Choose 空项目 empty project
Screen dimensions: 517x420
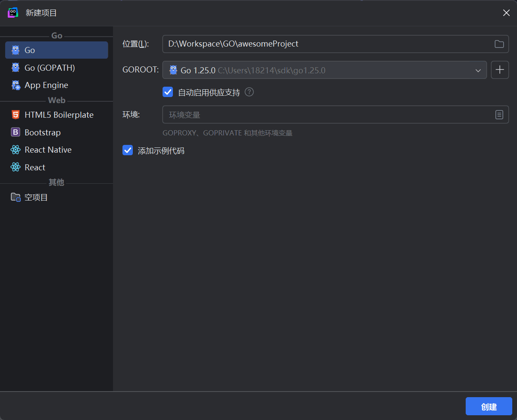tap(57, 197)
